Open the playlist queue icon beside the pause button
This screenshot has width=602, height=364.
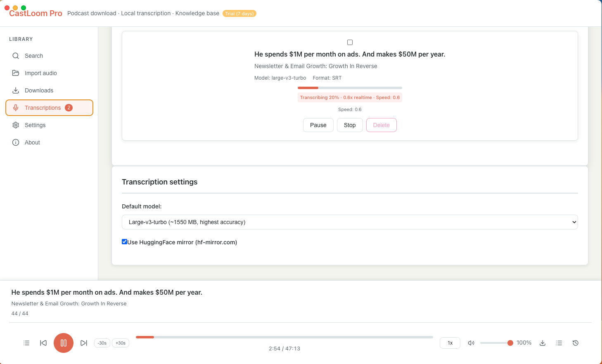pos(26,343)
